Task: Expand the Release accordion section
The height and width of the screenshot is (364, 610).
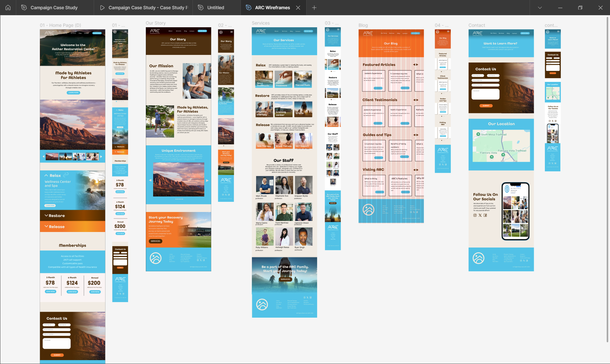Action: tap(46, 227)
